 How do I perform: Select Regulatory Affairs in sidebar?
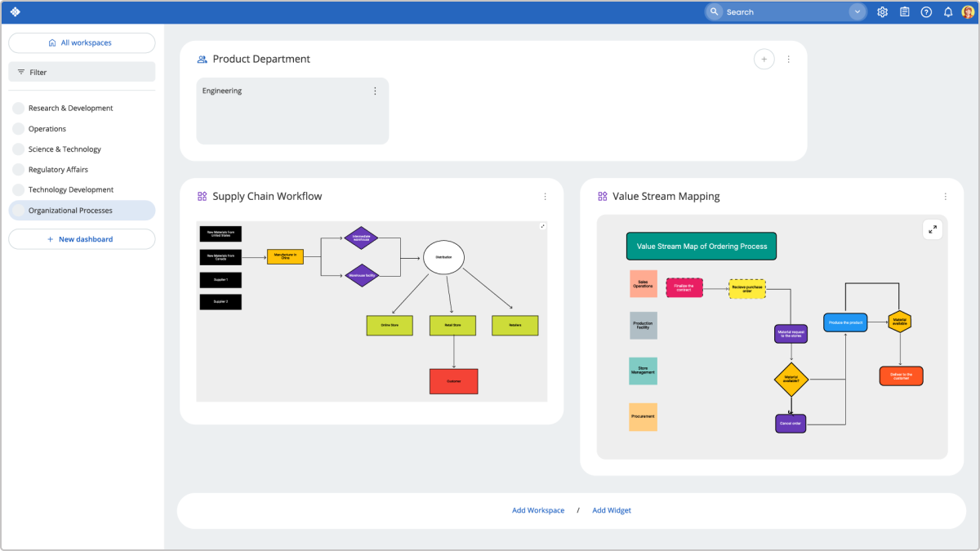pyautogui.click(x=58, y=170)
